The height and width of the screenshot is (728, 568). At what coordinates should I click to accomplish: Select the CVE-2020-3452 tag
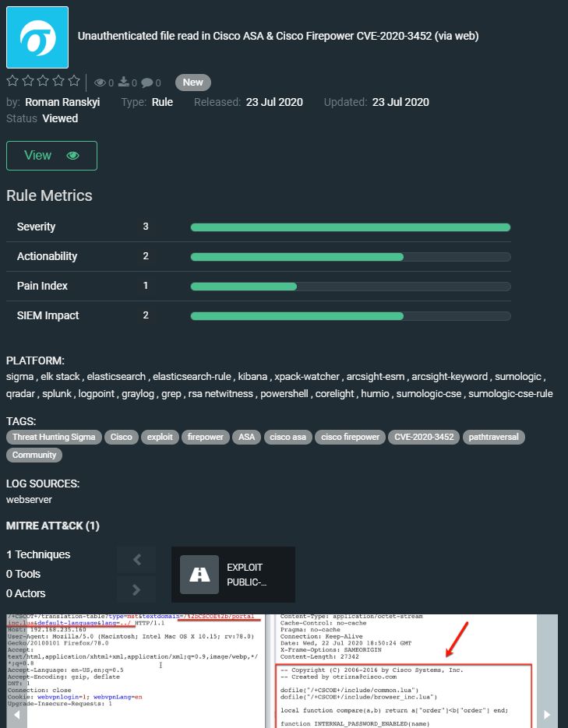[424, 437]
